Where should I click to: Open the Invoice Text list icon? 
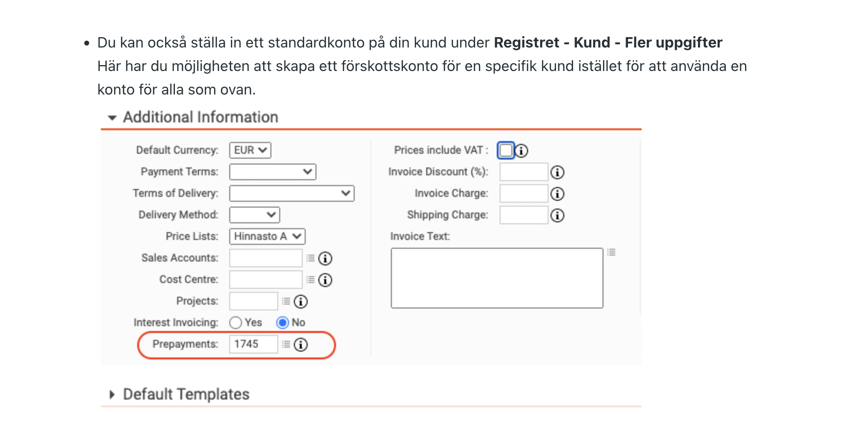611,253
